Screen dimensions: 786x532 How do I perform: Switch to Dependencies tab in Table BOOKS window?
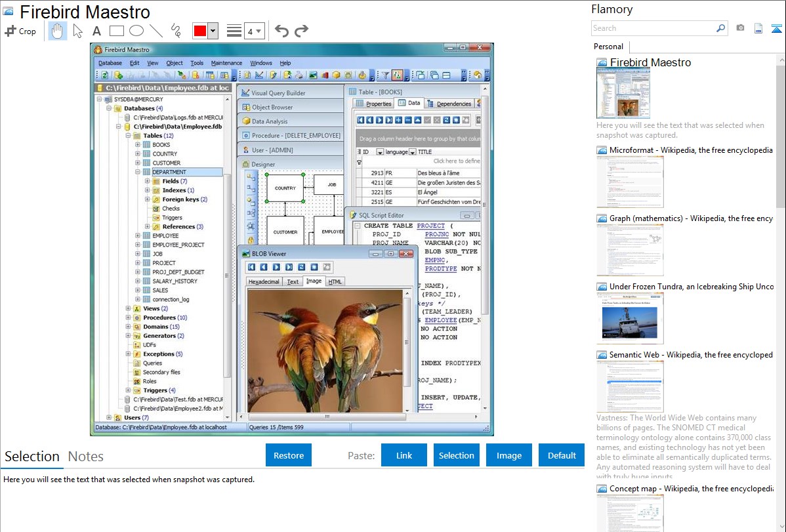449,104
